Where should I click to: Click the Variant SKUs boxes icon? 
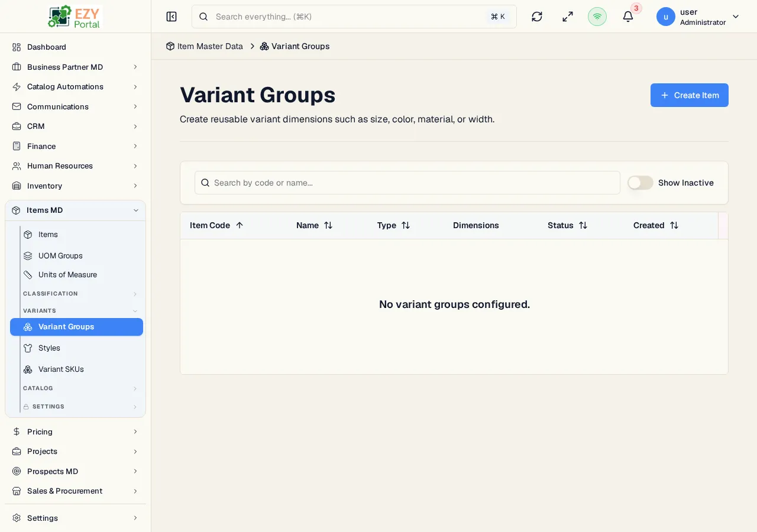28,369
